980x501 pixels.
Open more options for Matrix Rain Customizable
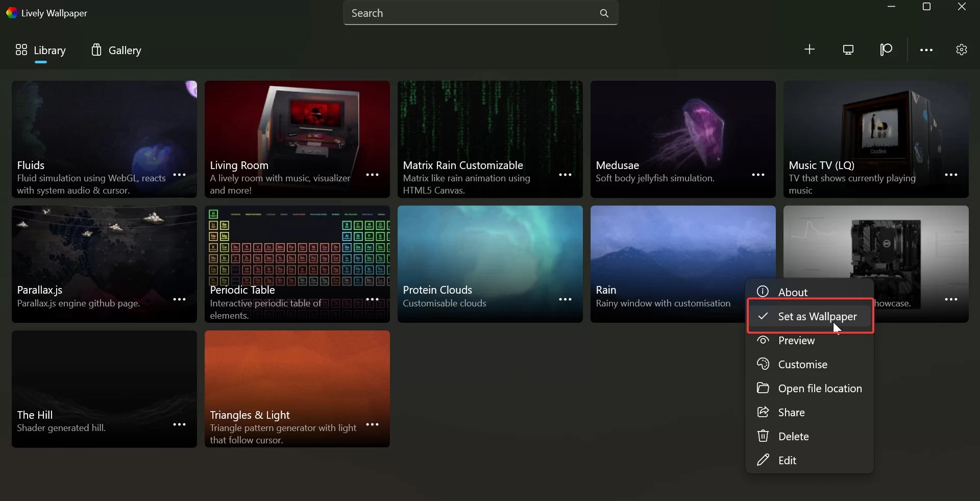click(x=565, y=175)
